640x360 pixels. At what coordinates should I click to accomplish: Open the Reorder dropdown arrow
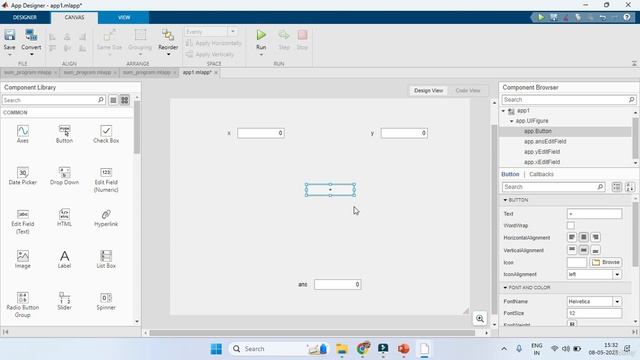[168, 54]
